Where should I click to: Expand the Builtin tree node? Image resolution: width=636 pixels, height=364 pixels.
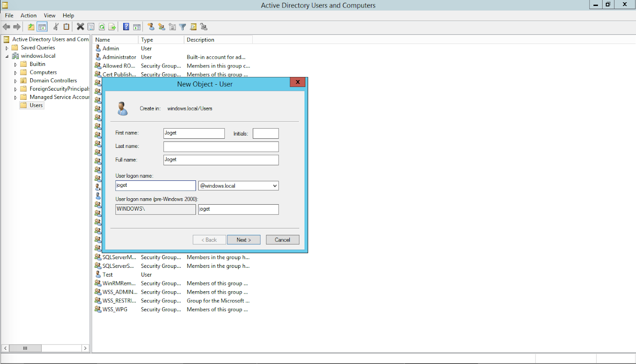pyautogui.click(x=16, y=64)
